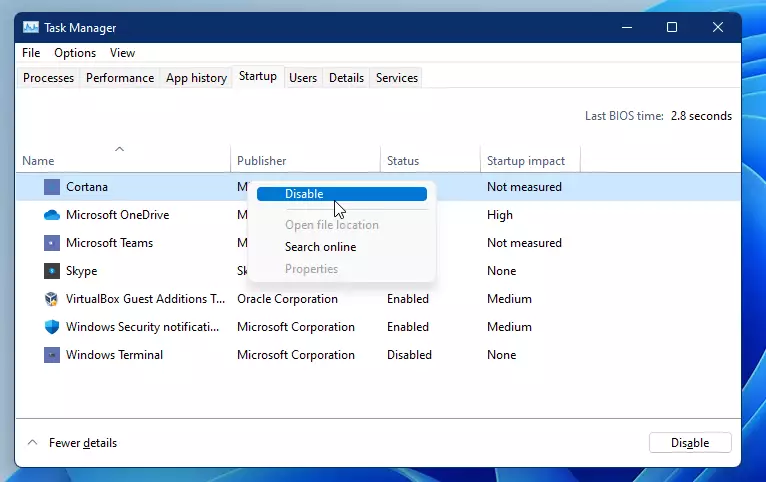
Task: Click Windows Security's Medium impact value
Action: tap(509, 327)
